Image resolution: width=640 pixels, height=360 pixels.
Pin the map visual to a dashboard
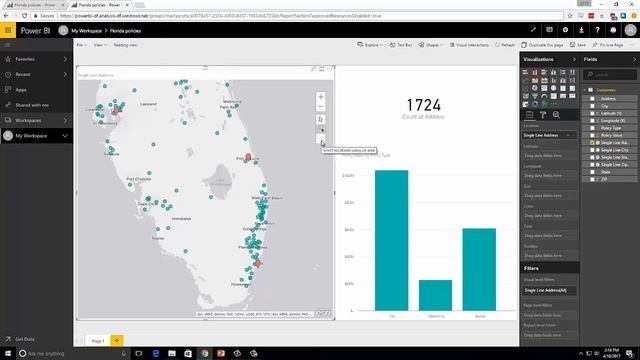coord(313,69)
